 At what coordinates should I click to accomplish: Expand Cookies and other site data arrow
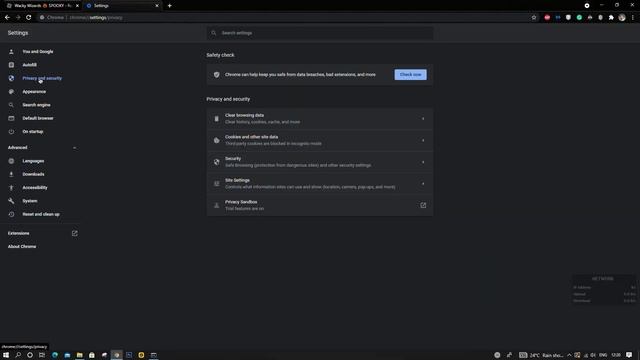tap(423, 140)
